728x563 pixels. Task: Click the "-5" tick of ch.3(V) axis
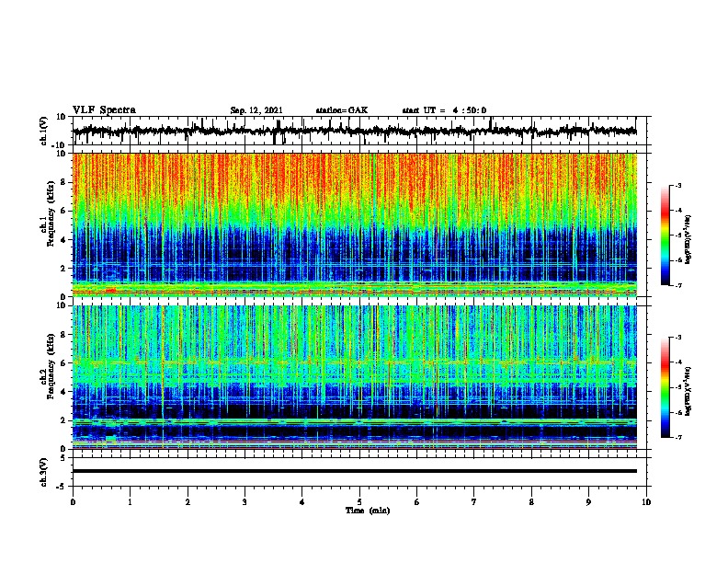(x=62, y=487)
